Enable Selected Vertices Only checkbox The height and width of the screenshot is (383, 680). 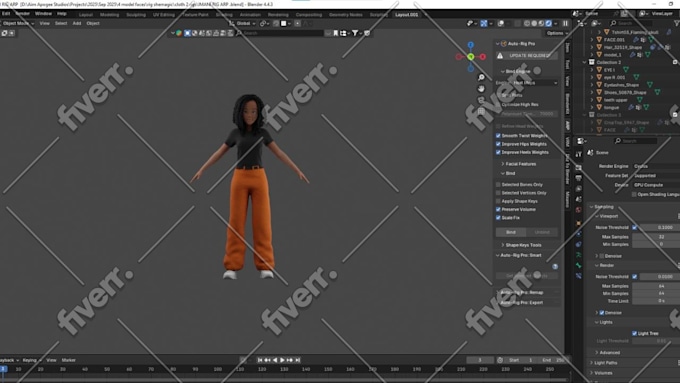click(x=498, y=193)
